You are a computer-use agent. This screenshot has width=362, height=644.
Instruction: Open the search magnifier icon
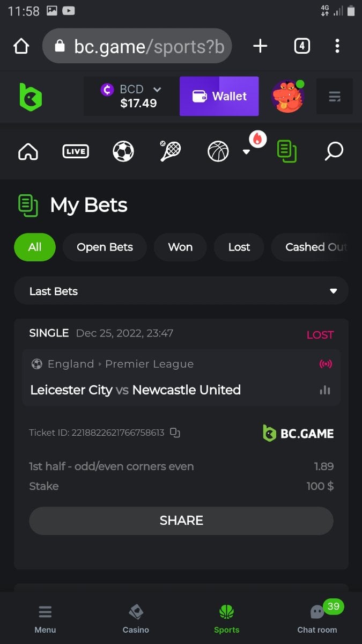click(x=334, y=151)
